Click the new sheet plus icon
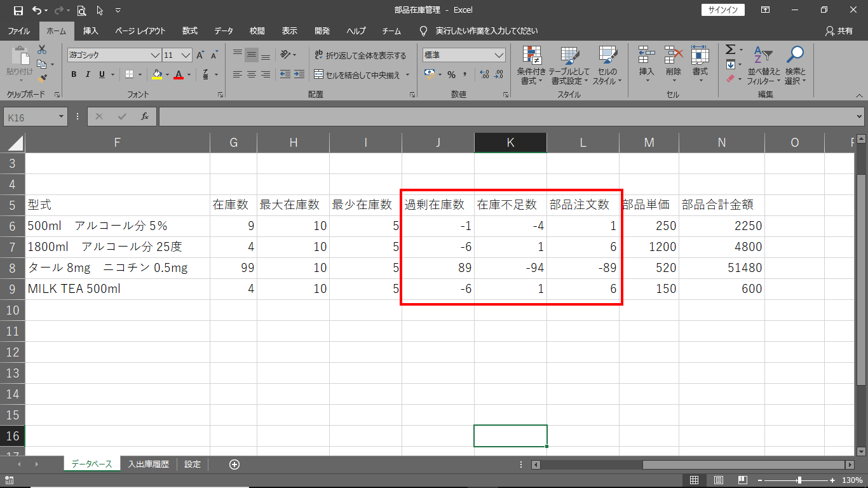The width and height of the screenshot is (868, 488). click(234, 464)
